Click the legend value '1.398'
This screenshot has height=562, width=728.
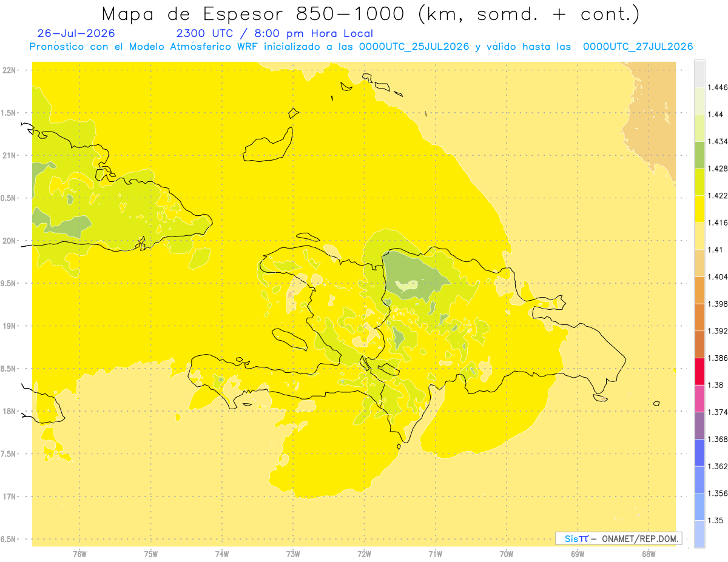718,304
